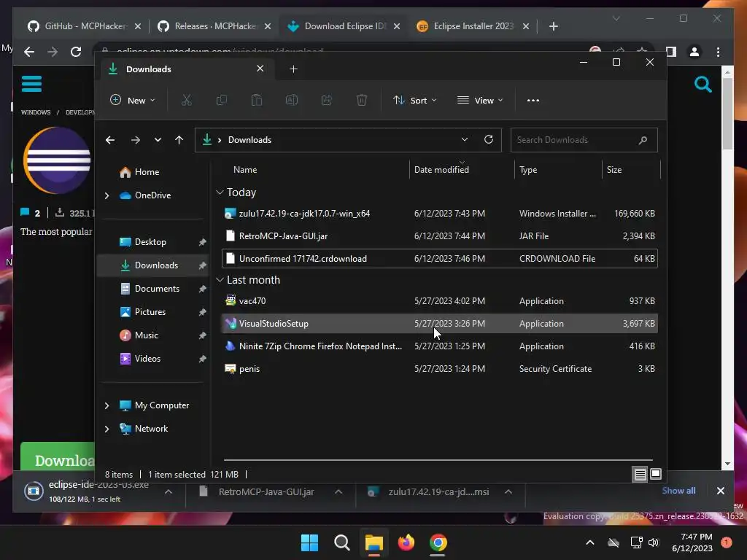Select the zulu17.42.19 installer file
Image resolution: width=747 pixels, height=560 pixels.
(x=440, y=214)
